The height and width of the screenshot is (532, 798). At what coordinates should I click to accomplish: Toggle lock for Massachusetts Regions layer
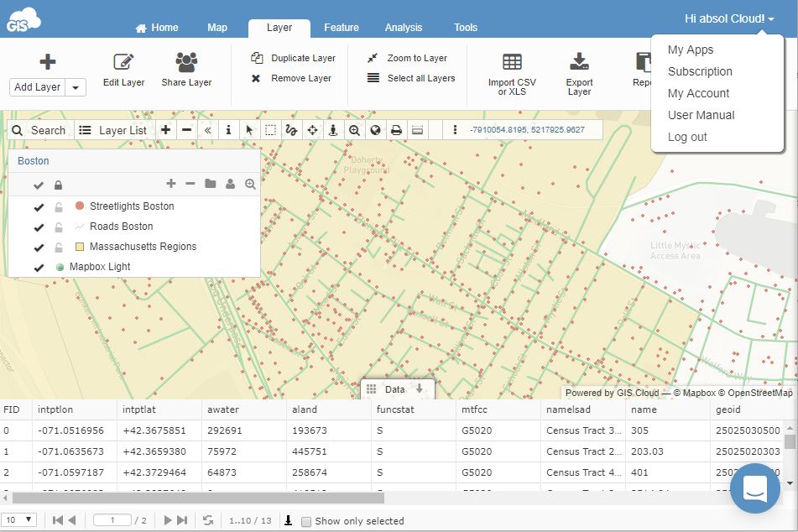[x=59, y=248]
